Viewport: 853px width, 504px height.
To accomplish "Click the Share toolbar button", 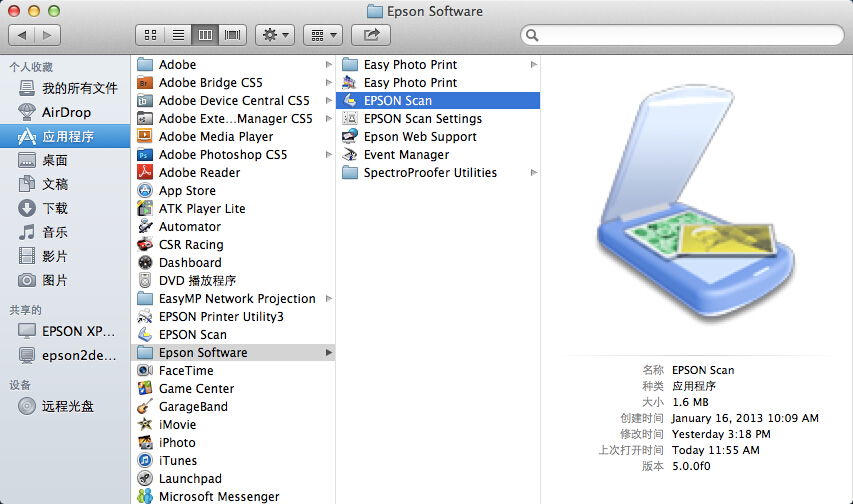I will click(x=371, y=35).
